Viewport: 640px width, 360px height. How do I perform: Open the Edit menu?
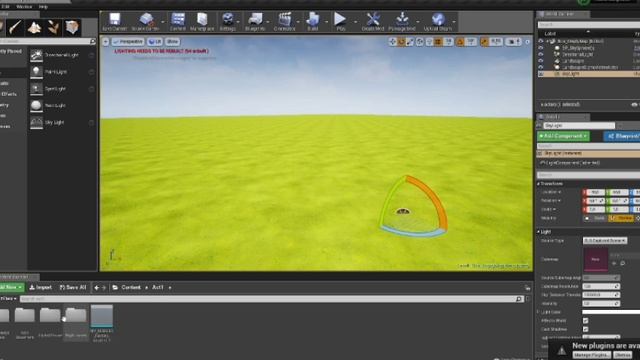tap(5, 7)
